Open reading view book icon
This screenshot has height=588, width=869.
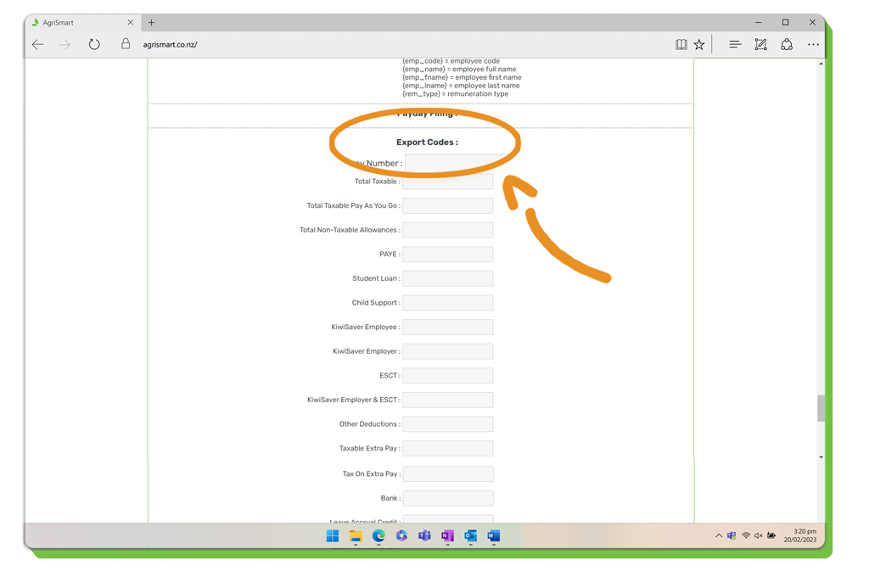681,45
